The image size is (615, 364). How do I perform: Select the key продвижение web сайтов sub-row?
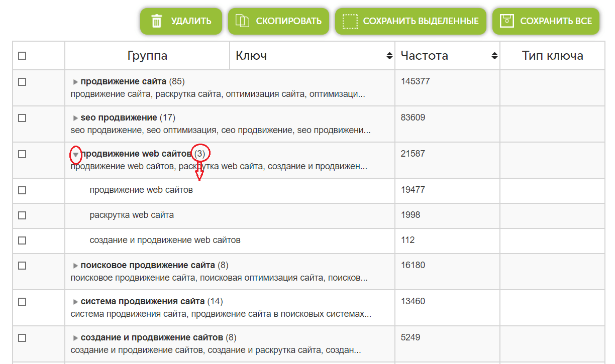tap(141, 190)
